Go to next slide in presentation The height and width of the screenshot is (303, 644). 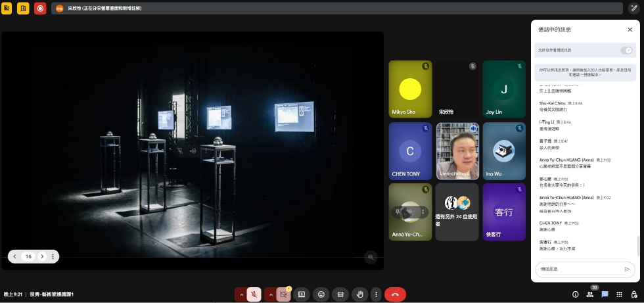tap(42, 256)
